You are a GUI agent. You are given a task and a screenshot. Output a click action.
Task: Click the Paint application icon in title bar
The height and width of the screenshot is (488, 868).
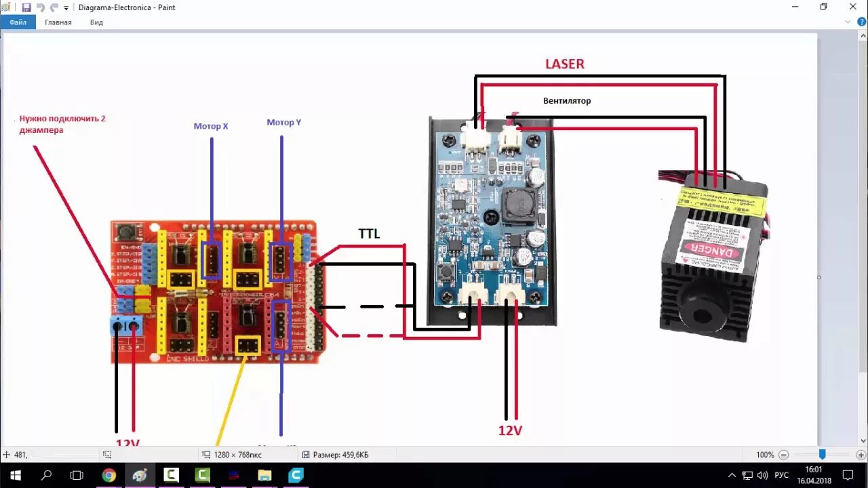tap(6, 7)
